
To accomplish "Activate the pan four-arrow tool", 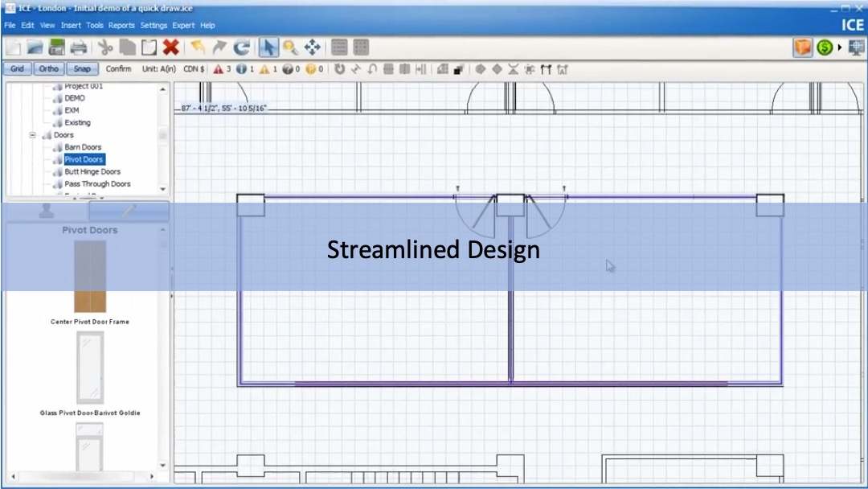I will tap(312, 47).
